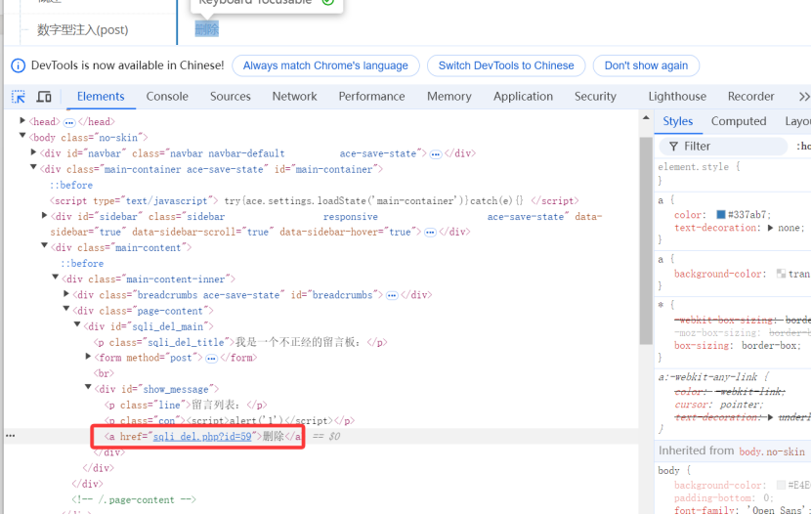Screen dimensions: 812x515
Task: Expand the sidebar div node
Action: 45,215
